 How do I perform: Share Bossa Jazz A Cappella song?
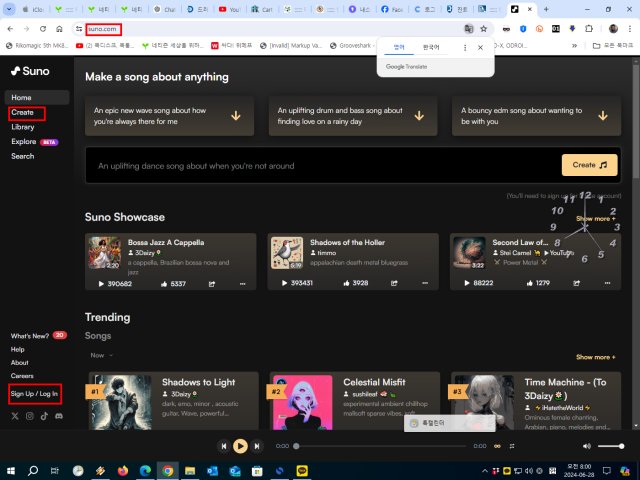[212, 284]
